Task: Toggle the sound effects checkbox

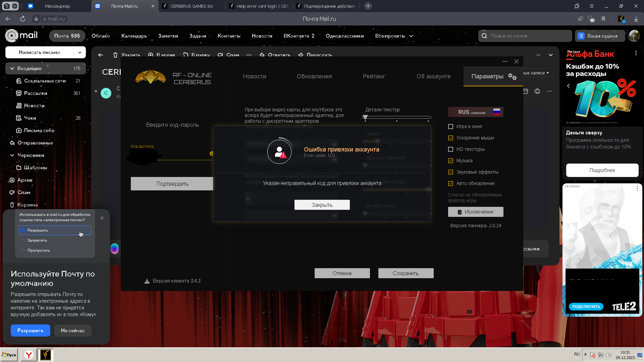Action: tap(450, 172)
